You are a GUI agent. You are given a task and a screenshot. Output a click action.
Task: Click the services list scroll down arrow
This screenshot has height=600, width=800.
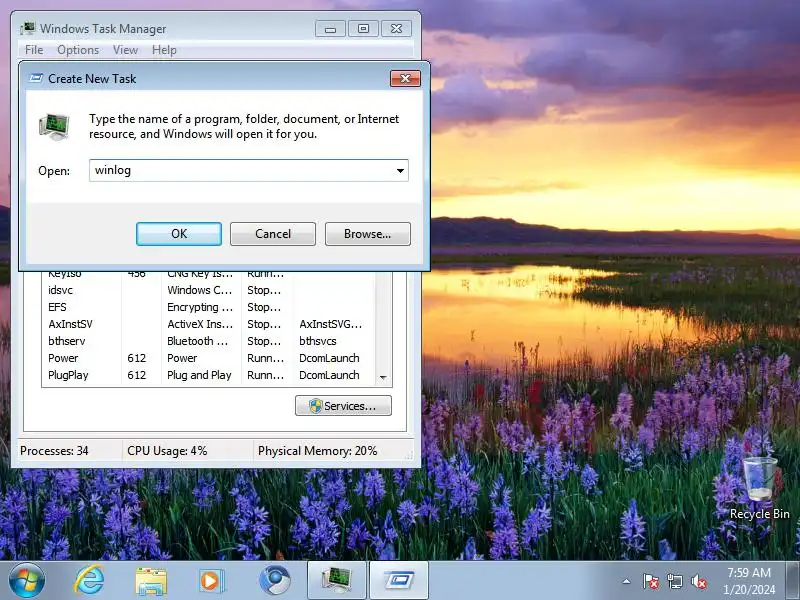coord(383,377)
